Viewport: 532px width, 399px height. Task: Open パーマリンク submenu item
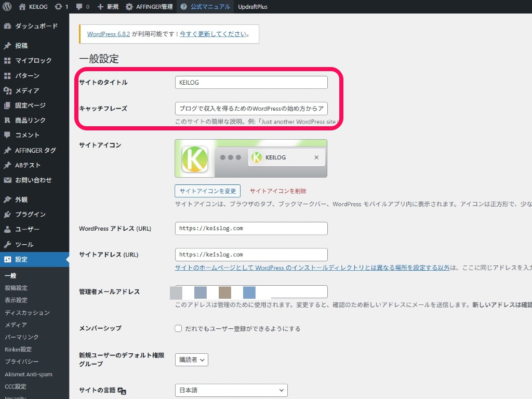pos(22,337)
